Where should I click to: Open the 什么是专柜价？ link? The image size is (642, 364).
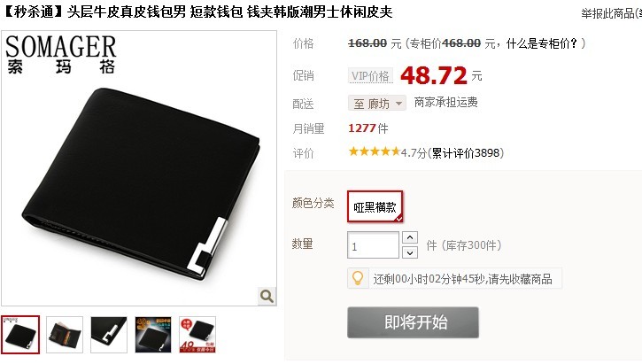tap(541, 43)
